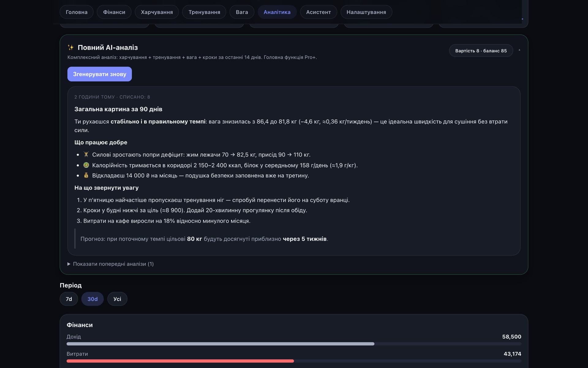Click the red Витрати progress bar

(x=294, y=361)
